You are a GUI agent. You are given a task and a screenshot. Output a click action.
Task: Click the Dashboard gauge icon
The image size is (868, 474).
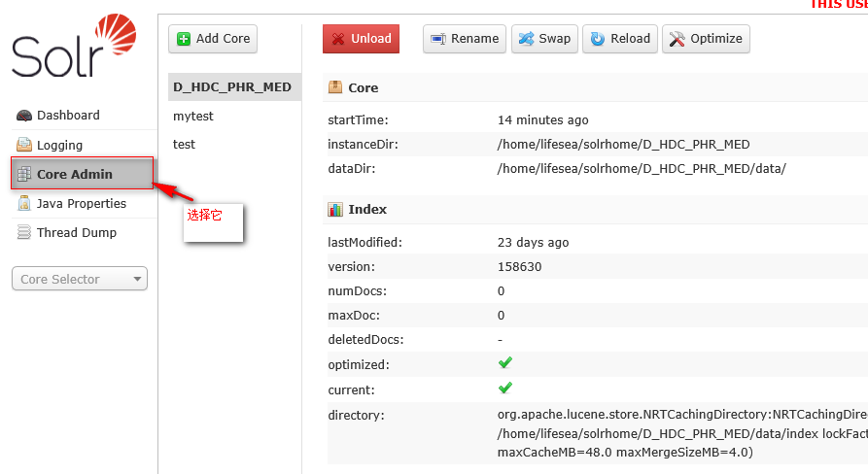pyautogui.click(x=23, y=115)
